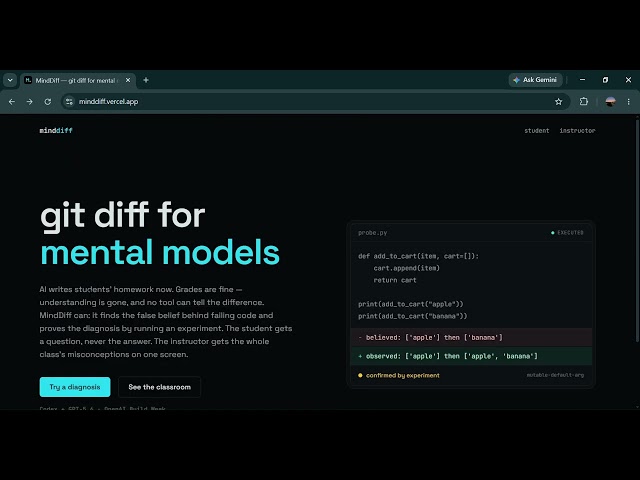This screenshot has width=640, height=480.
Task: Close the MindDiff browser tab
Action: click(x=128, y=80)
